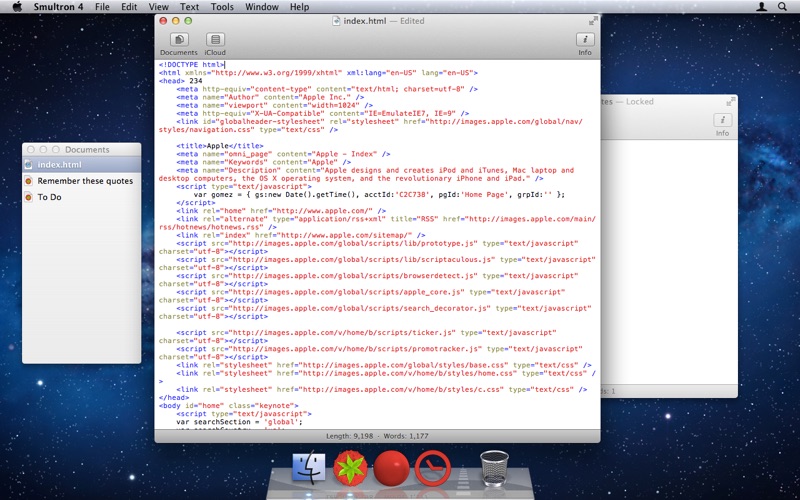Click the var searchSection line

tap(239, 422)
